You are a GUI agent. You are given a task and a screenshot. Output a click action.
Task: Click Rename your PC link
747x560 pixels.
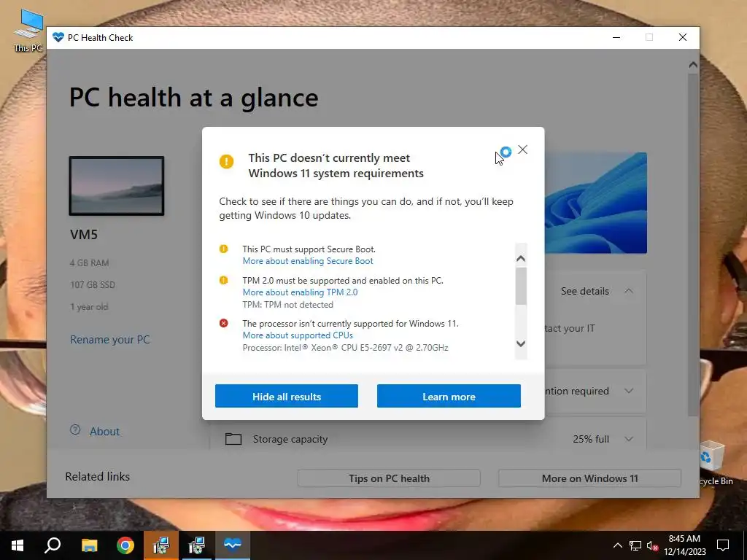click(109, 340)
